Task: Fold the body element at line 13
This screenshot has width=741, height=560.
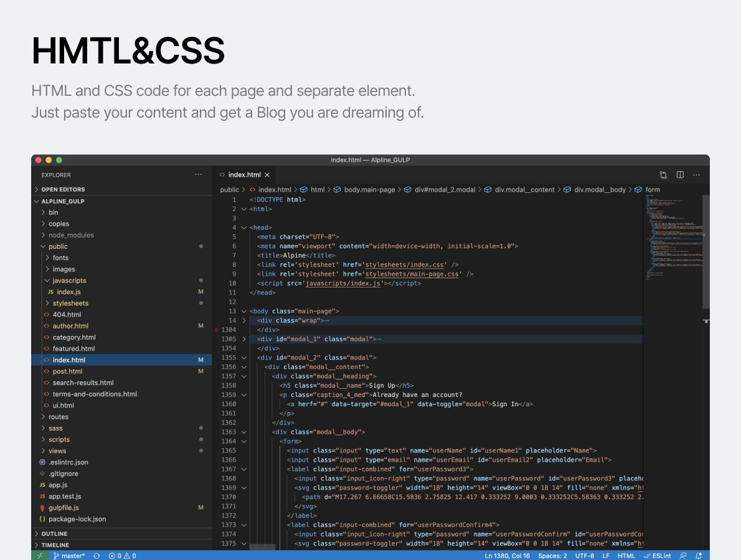Action: click(x=244, y=311)
